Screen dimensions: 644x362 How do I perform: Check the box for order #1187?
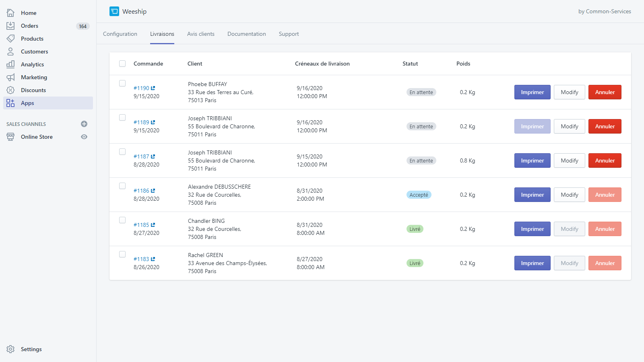pyautogui.click(x=122, y=152)
